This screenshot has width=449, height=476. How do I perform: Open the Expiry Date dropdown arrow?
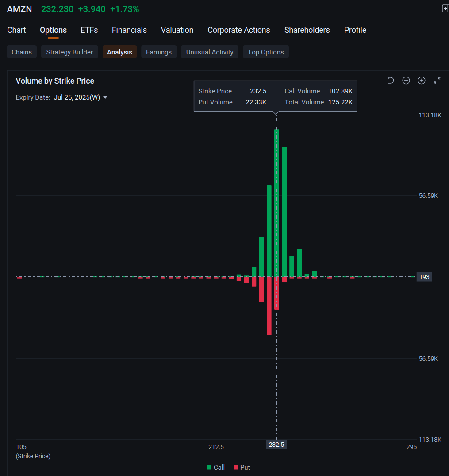point(105,97)
